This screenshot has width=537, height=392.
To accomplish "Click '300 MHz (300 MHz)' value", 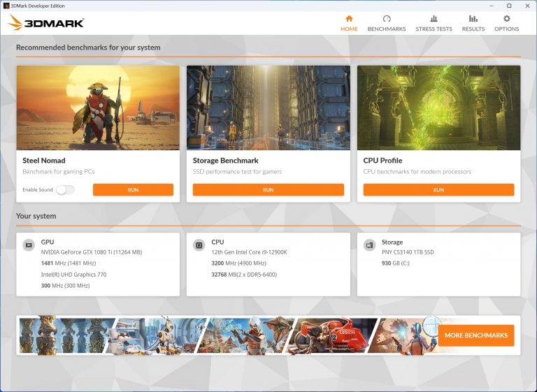I will [x=66, y=286].
